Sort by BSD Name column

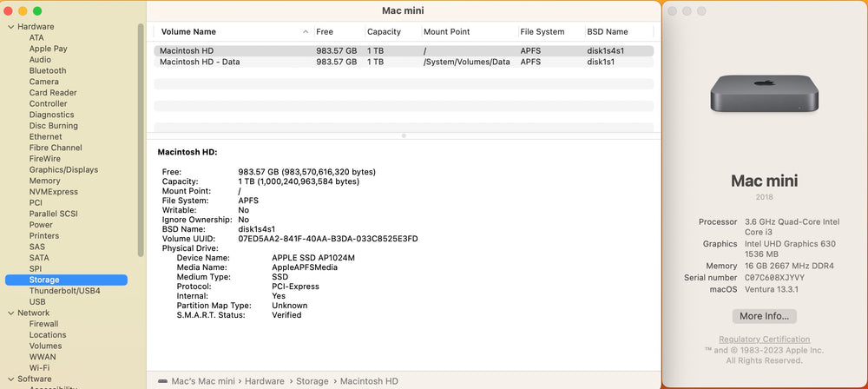(608, 31)
